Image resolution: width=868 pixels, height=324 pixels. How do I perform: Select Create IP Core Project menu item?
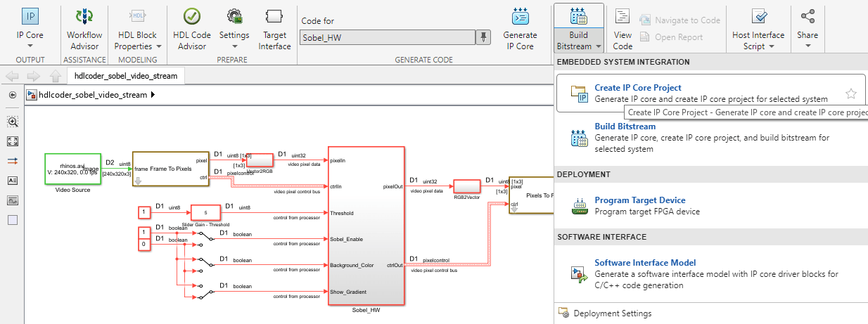pos(712,93)
